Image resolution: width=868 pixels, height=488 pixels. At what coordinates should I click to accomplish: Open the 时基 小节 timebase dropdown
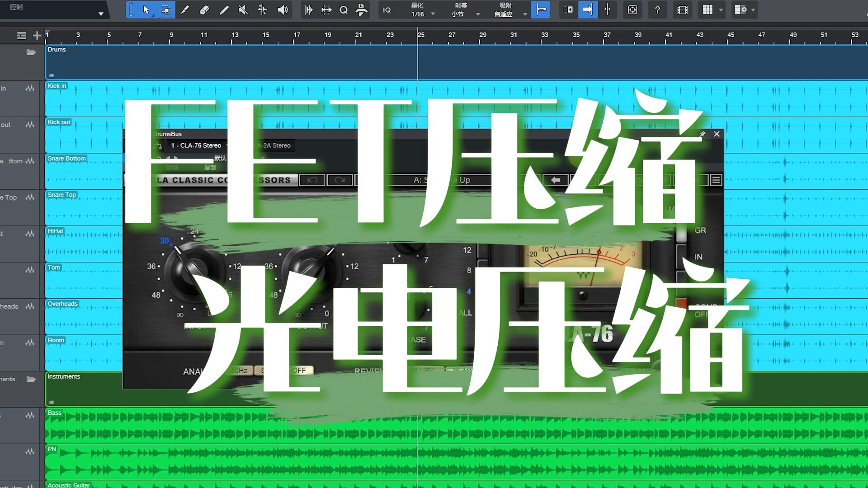[x=465, y=10]
